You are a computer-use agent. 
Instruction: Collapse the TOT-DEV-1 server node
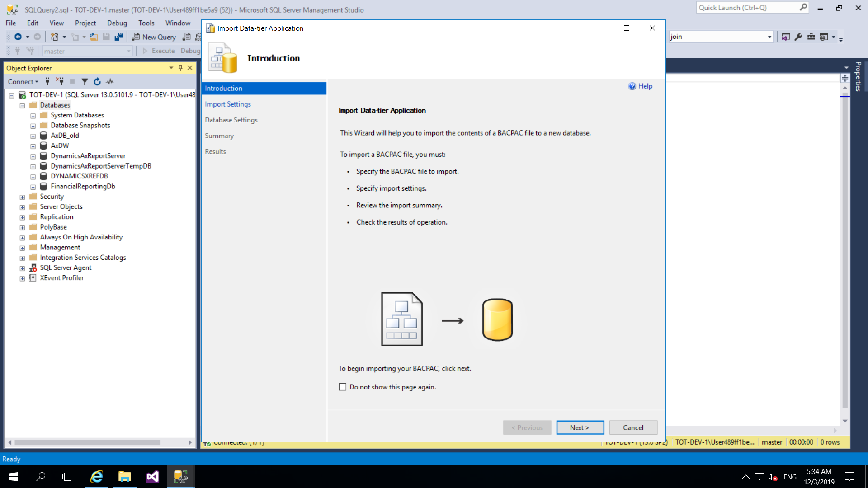pyautogui.click(x=11, y=95)
